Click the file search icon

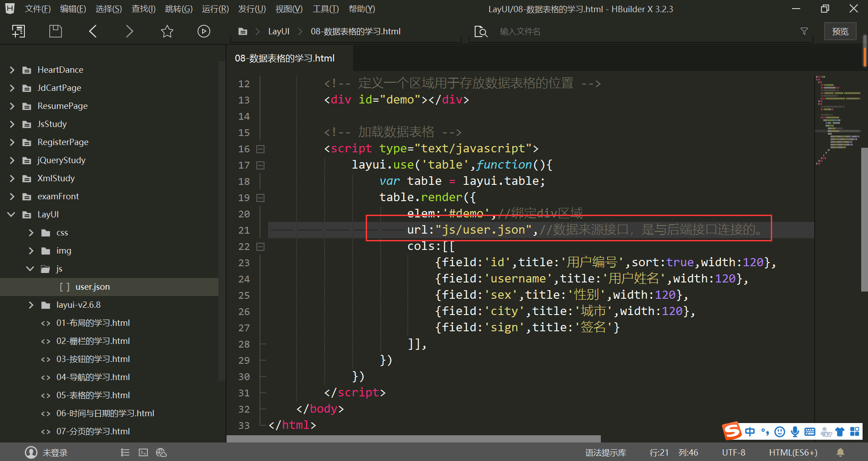pyautogui.click(x=481, y=32)
